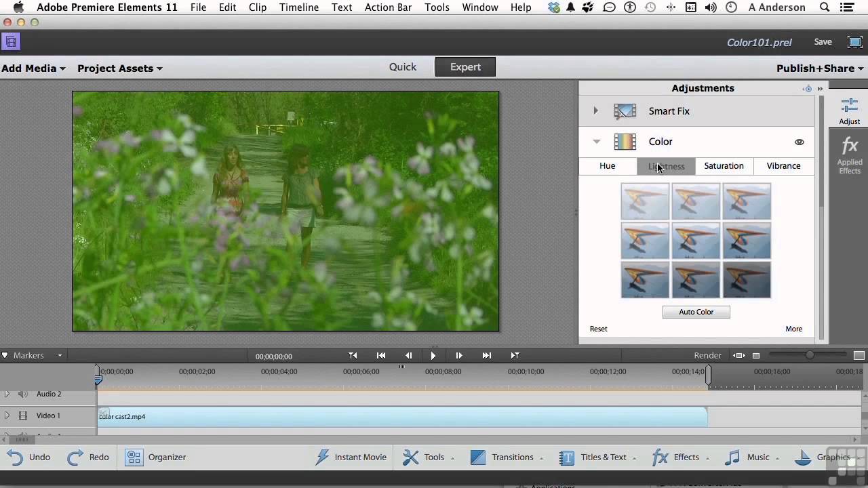Click the fit to visible timeline icon
This screenshot has height=488, width=868.
[739, 355]
